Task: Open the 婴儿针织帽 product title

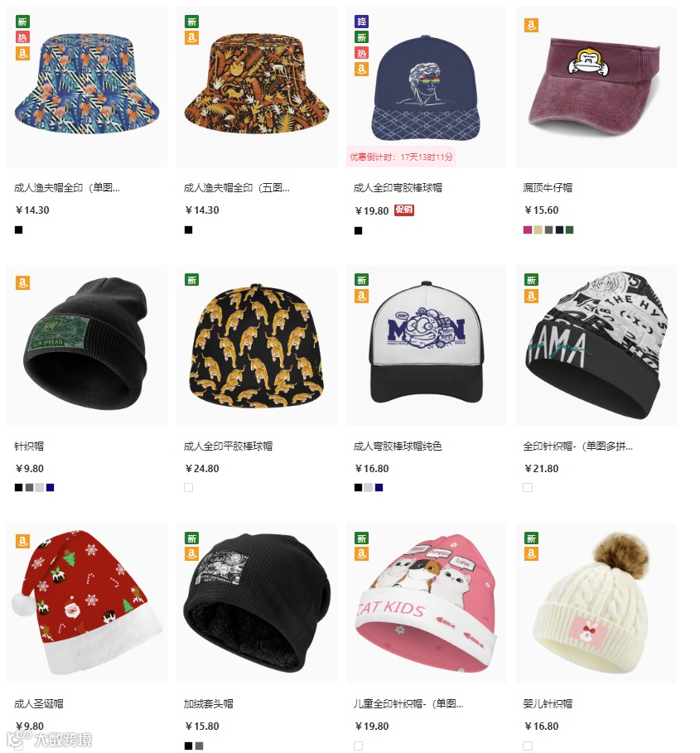Action: click(x=548, y=704)
